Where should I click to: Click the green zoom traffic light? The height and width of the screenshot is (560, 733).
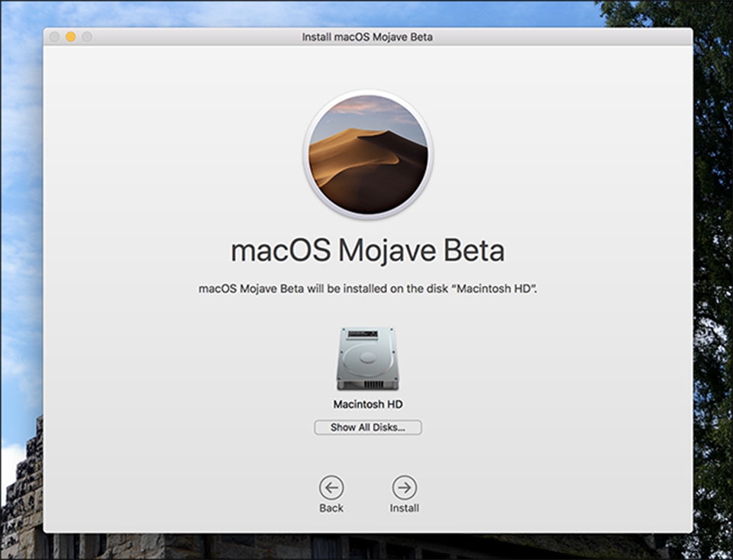(x=86, y=37)
